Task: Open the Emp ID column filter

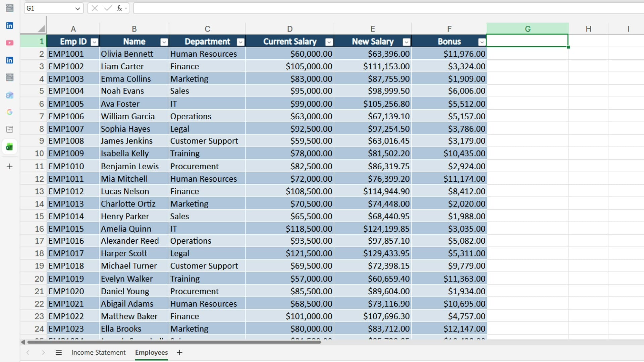Action: tap(94, 42)
